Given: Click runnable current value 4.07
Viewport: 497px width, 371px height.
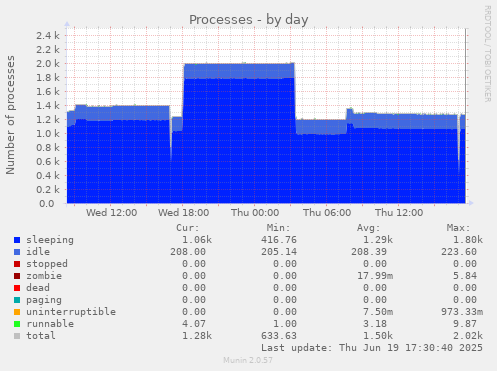Looking at the screenshot, I should (194, 324).
